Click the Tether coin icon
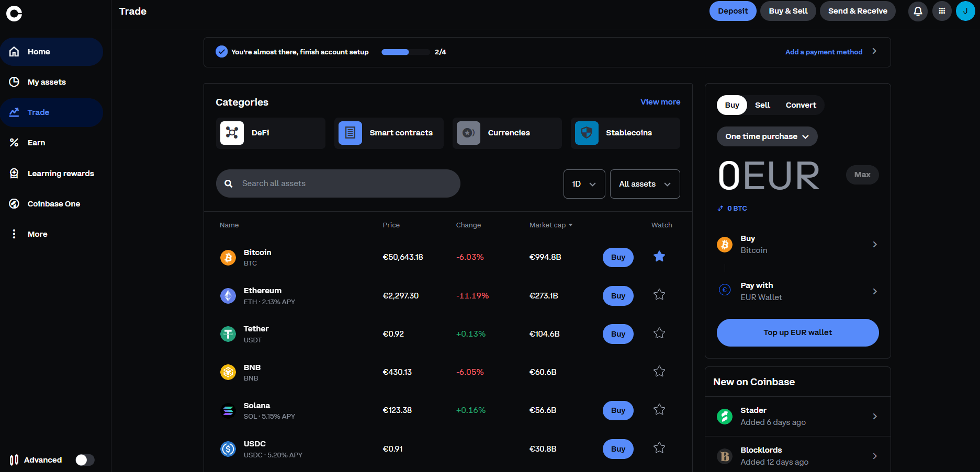 click(228, 334)
